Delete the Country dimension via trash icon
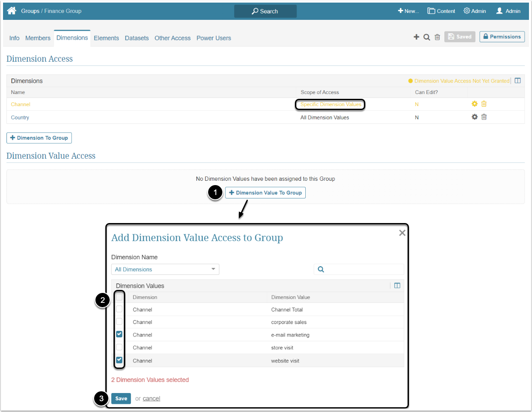Screen dimensions: 532x412 coord(484,117)
